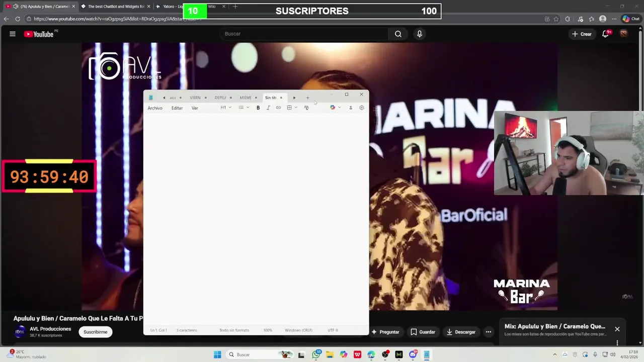644x362 pixels.
Task: Click the Crear button on YouTube
Action: pos(582,34)
